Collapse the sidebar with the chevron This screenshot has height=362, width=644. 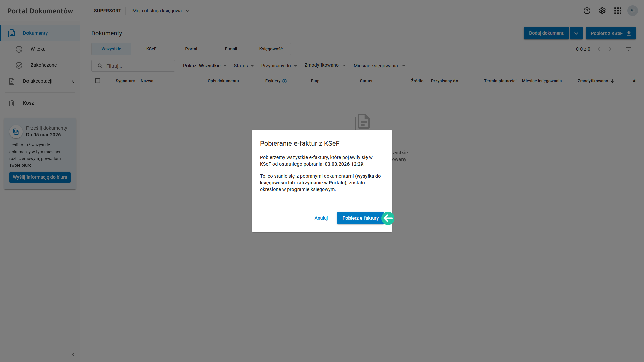[73, 354]
